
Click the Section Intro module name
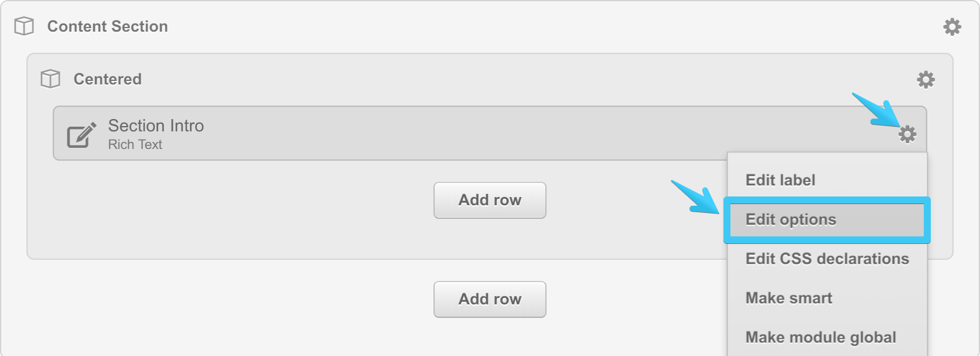pos(156,126)
